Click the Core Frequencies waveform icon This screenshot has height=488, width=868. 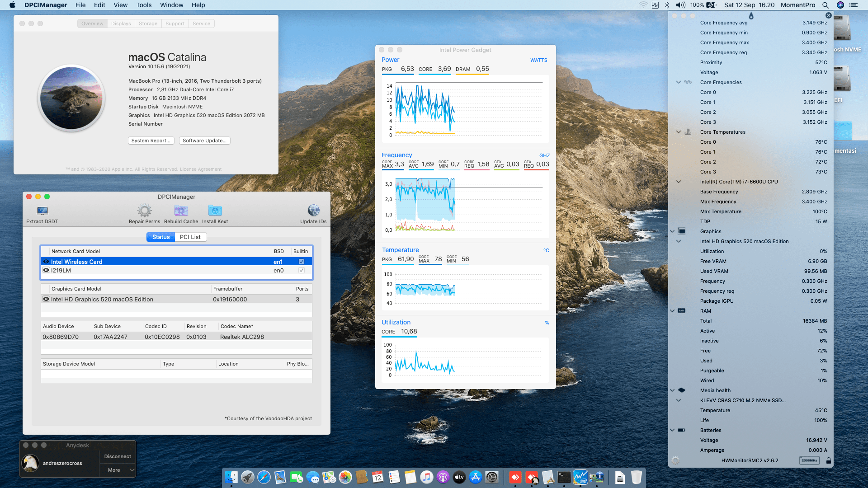point(688,82)
